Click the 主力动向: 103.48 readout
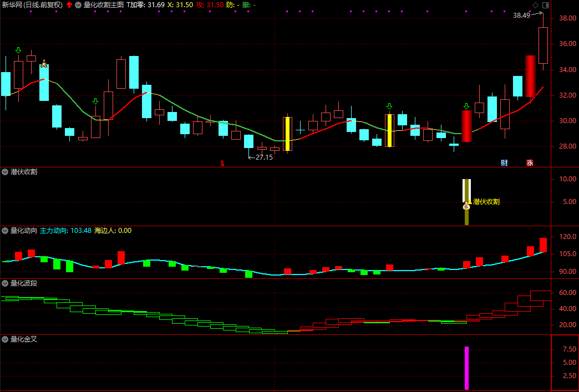 [x=66, y=231]
